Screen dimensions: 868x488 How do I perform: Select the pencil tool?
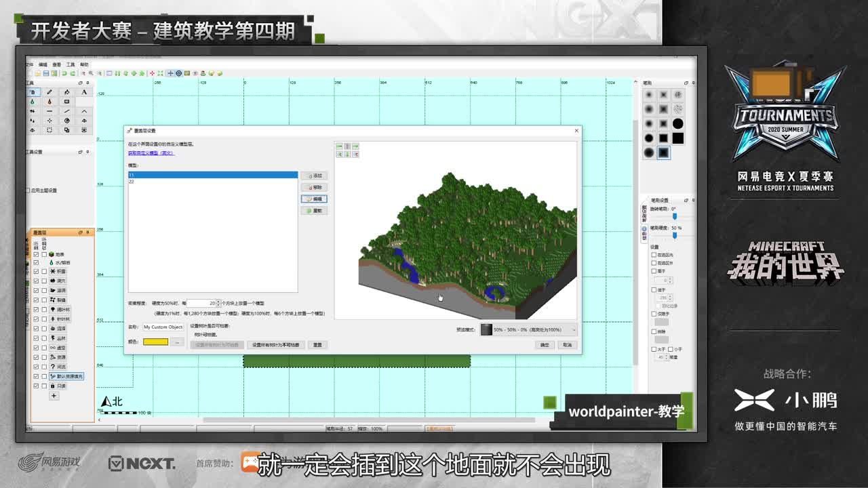pyautogui.click(x=50, y=92)
